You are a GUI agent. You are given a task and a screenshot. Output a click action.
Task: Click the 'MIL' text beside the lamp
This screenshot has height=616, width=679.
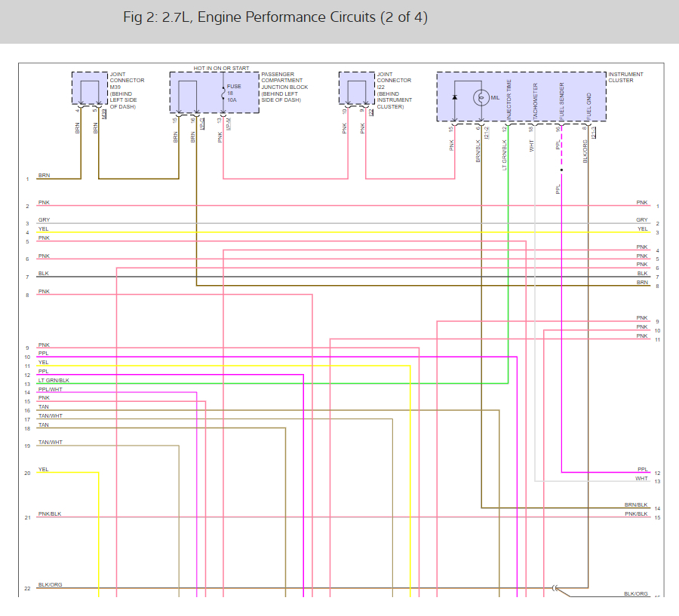click(x=495, y=98)
